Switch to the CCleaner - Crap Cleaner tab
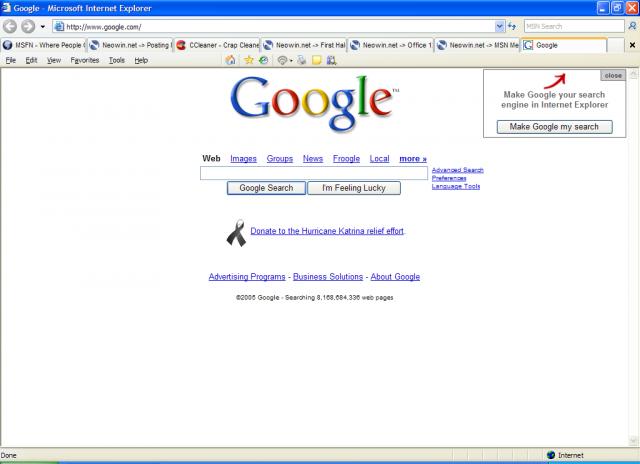This screenshot has height=464, width=640. click(218, 45)
